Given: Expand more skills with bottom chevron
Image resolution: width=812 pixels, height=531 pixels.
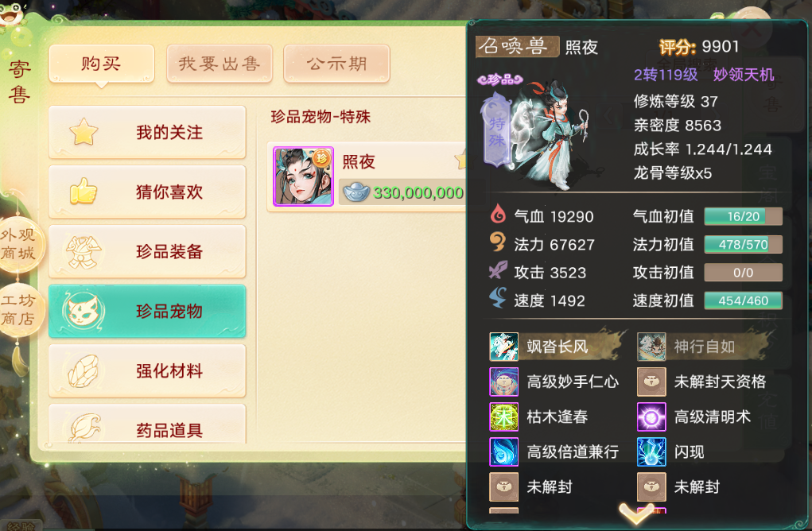Looking at the screenshot, I should 636,513.
